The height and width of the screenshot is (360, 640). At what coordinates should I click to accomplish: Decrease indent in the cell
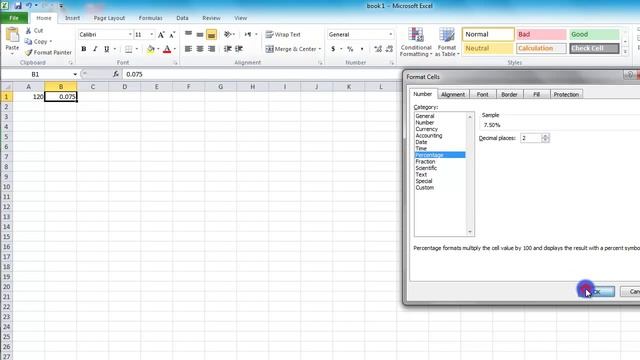click(228, 49)
